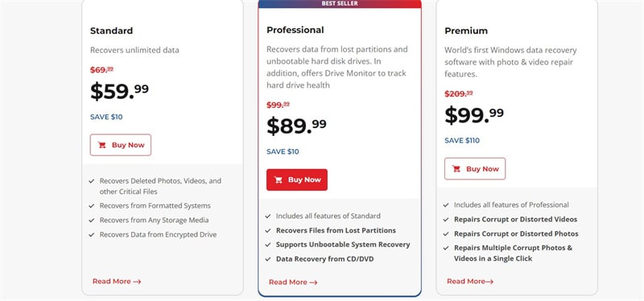Click the $99.99 Premium price
Image resolution: width=644 pixels, height=301 pixels.
click(x=474, y=115)
